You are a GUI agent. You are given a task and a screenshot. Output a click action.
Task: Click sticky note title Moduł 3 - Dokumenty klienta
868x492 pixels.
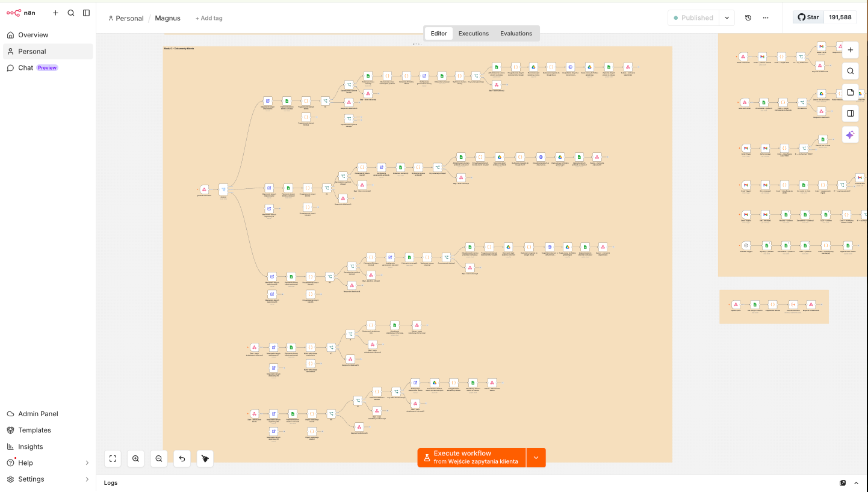point(179,48)
